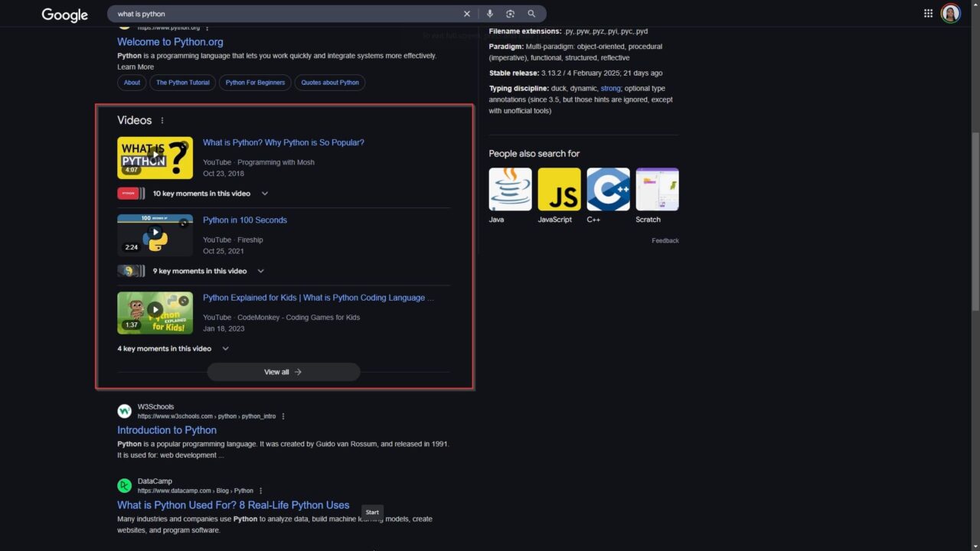Click View all videos button
Image resolution: width=980 pixels, height=551 pixels.
283,372
